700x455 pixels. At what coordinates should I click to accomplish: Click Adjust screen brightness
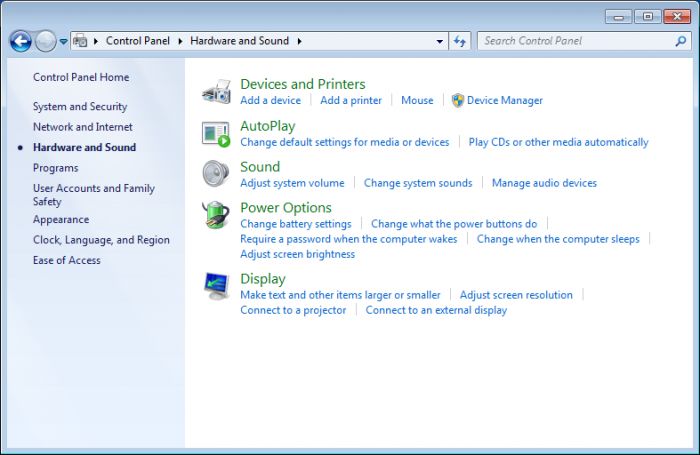click(x=297, y=254)
